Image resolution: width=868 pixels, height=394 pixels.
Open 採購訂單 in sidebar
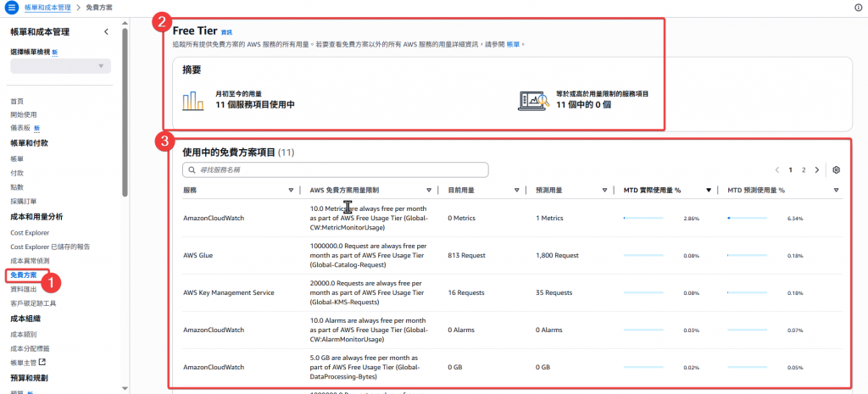point(23,201)
